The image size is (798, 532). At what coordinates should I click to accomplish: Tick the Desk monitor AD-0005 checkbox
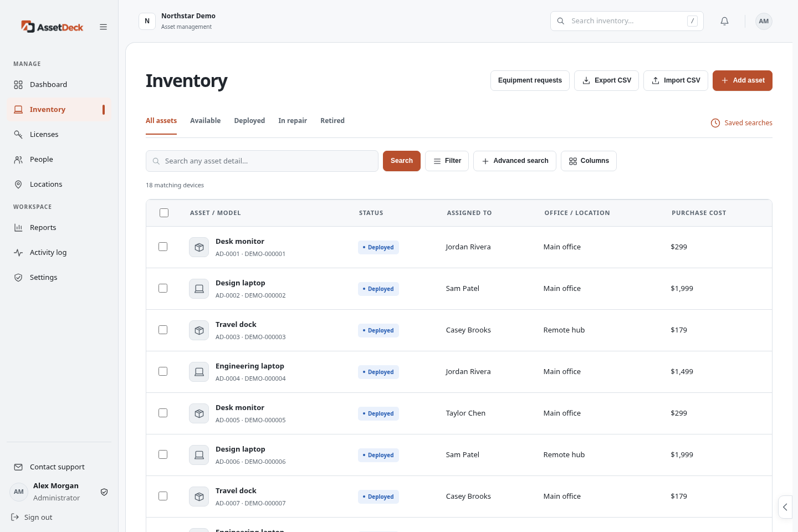tap(163, 413)
